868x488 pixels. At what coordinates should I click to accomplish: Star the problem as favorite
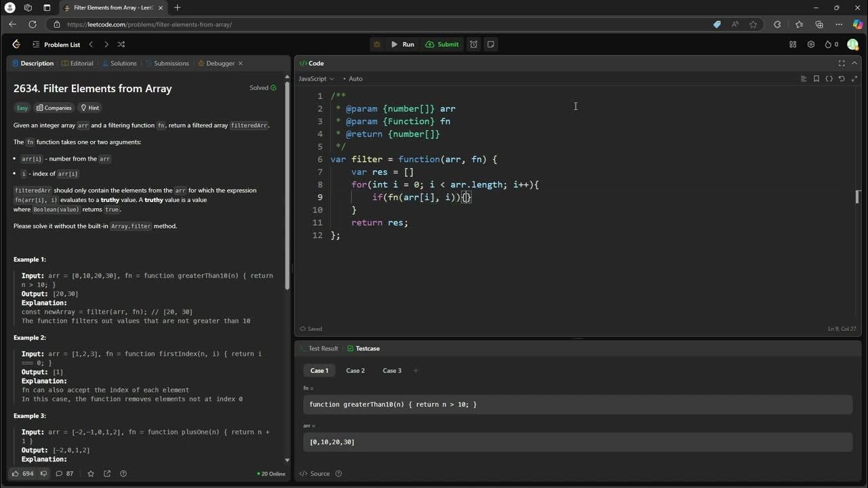[x=90, y=474]
